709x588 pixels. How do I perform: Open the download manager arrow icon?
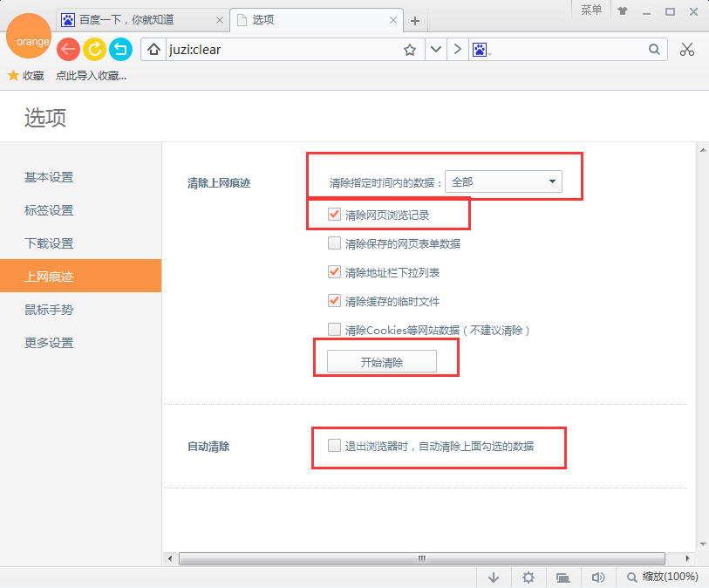494,577
